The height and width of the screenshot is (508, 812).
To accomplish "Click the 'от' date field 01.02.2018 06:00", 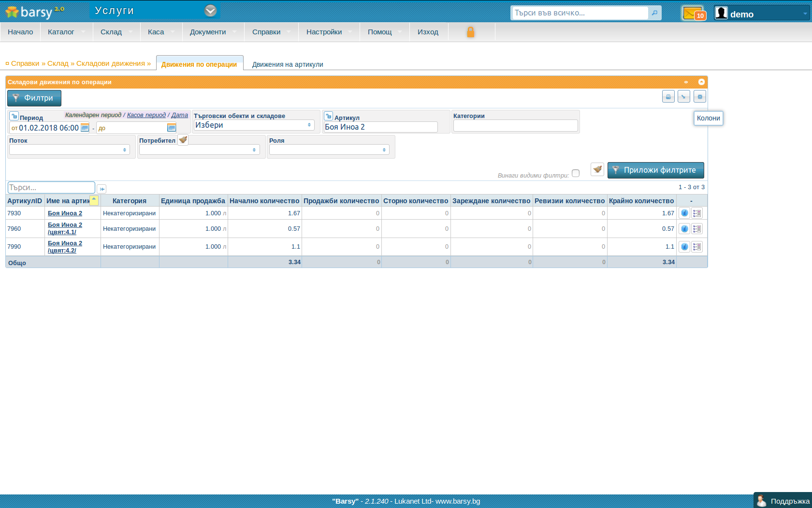I will tap(45, 128).
